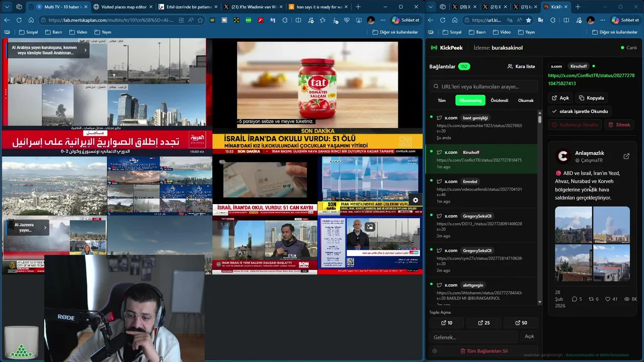Click picture-in-picture icon on bottom-right stream
Image resolution: width=644 pixels, height=362 pixels.
point(370,227)
